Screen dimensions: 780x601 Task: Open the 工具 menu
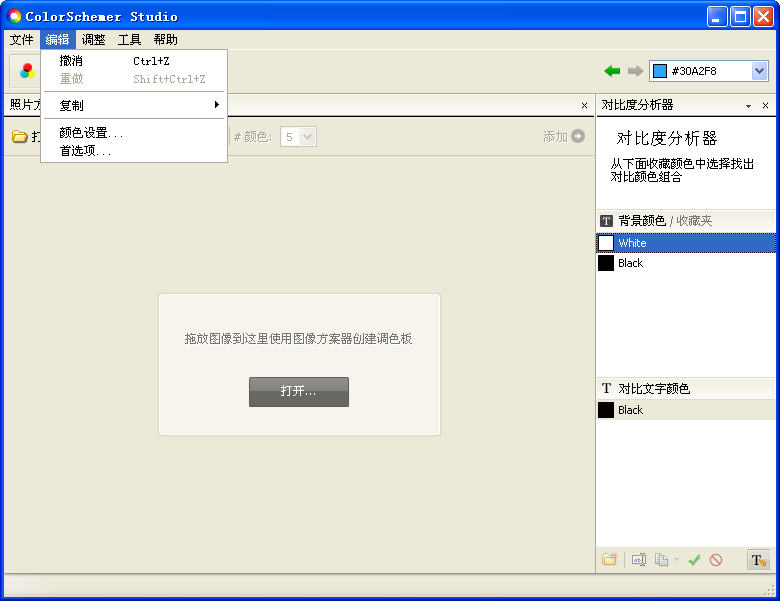tap(129, 39)
